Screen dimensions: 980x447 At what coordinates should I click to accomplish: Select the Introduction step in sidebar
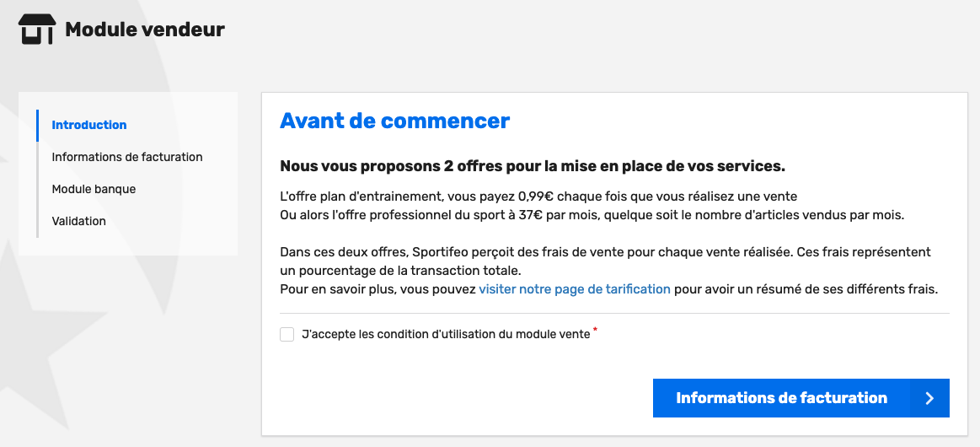tap(89, 125)
